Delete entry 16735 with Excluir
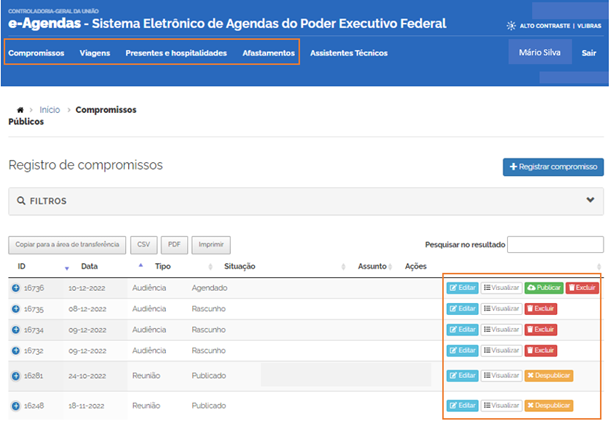Image resolution: width=614 pixels, height=427 pixels. point(541,309)
